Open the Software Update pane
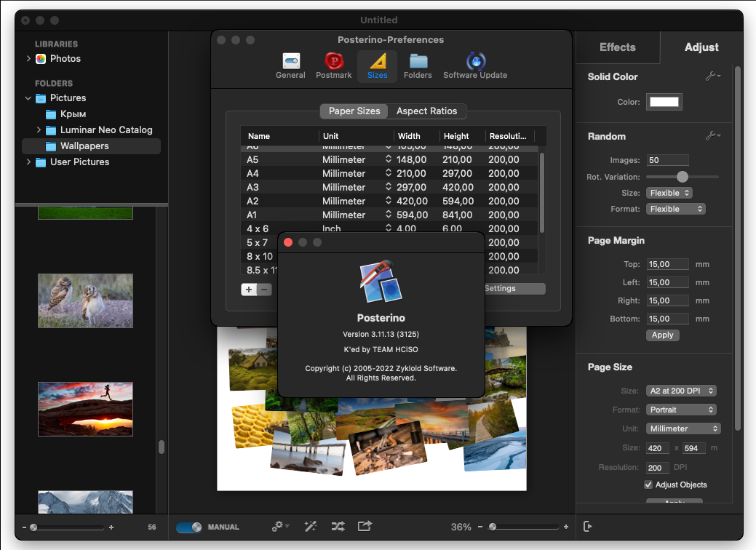 click(475, 66)
